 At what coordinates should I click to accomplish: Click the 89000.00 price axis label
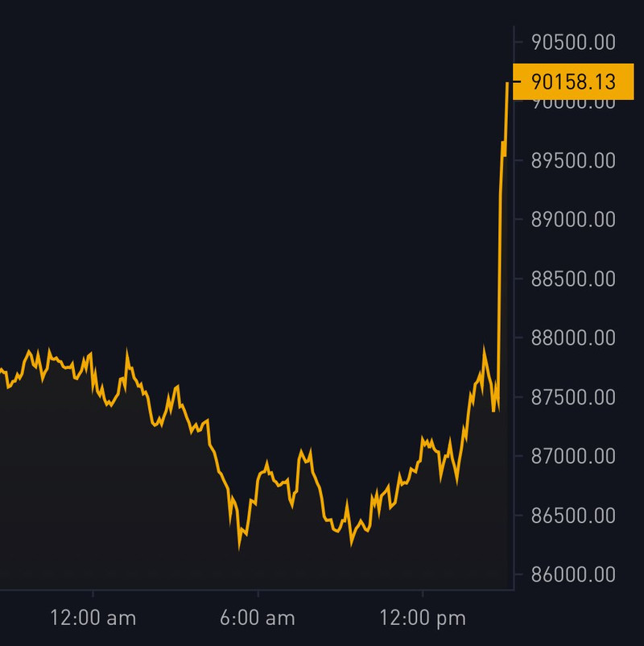click(x=572, y=219)
